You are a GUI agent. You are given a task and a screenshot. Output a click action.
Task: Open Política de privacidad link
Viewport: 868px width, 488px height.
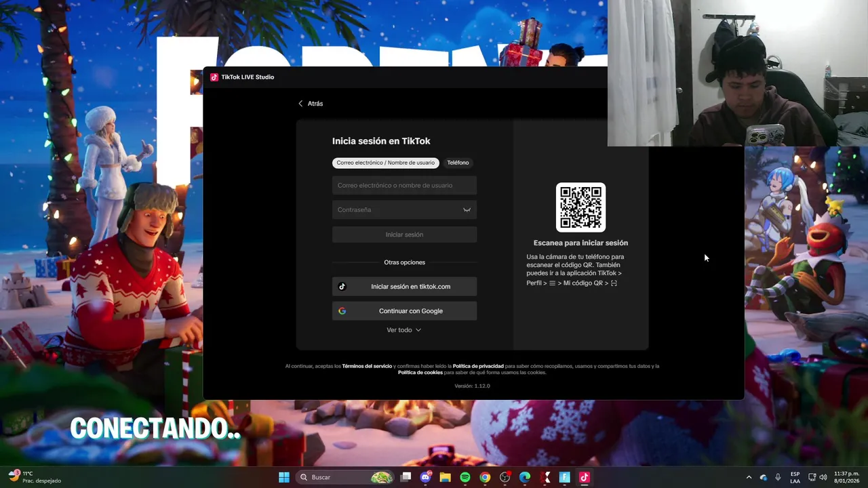point(478,366)
